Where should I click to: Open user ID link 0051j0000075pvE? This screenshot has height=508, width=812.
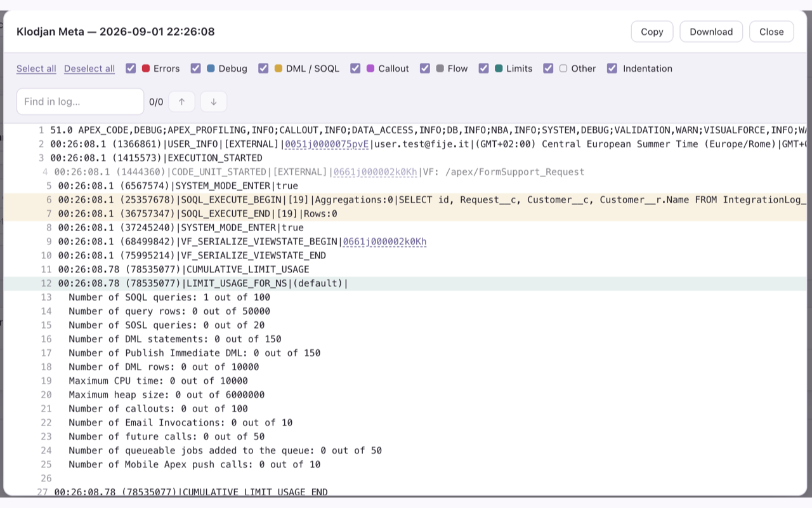[327, 144]
